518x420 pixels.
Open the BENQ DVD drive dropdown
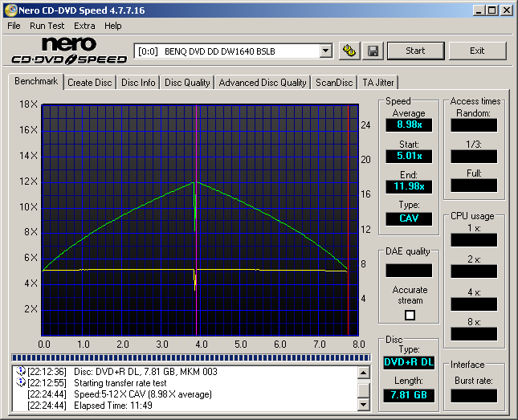click(x=325, y=51)
